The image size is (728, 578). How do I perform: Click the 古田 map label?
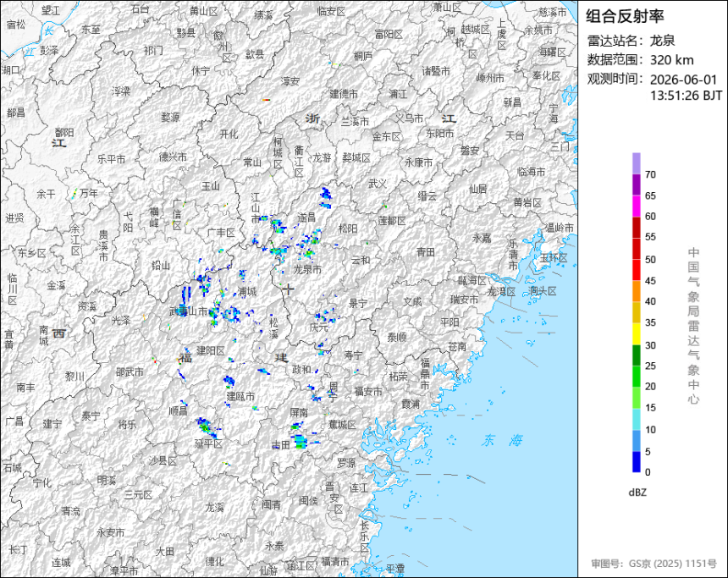pos(281,445)
